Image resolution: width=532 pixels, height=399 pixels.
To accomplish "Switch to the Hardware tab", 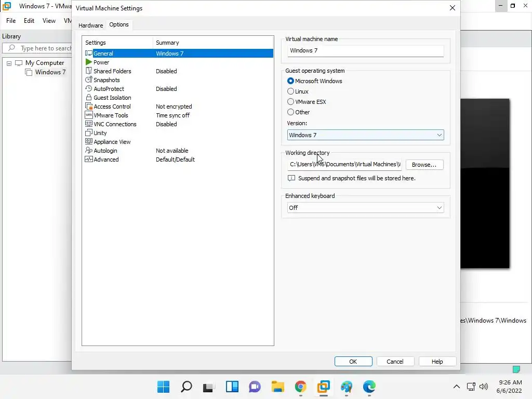I will 90,25.
